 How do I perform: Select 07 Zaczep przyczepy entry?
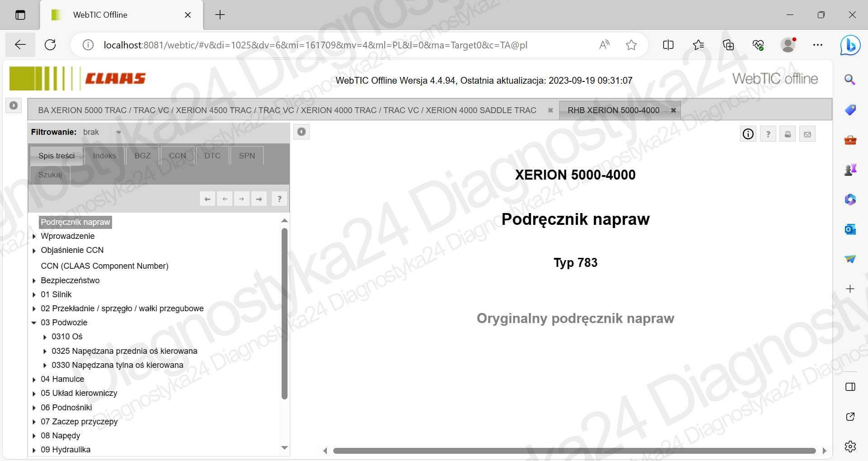click(x=79, y=422)
